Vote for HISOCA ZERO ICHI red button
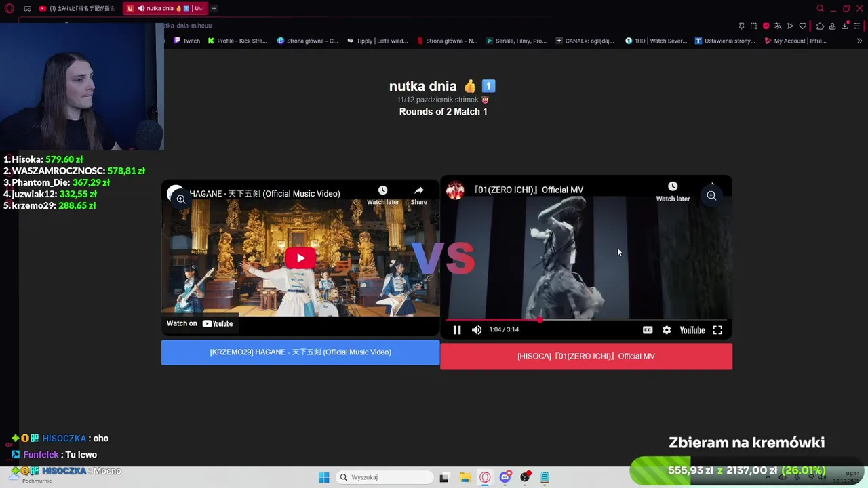Viewport: 868px width, 488px height. point(586,357)
